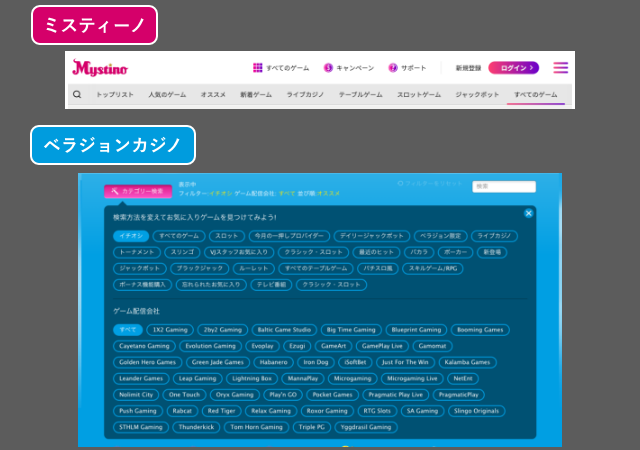This screenshot has width=640, height=450.
Task: Click the サポート question mark icon
Action: coord(392,68)
